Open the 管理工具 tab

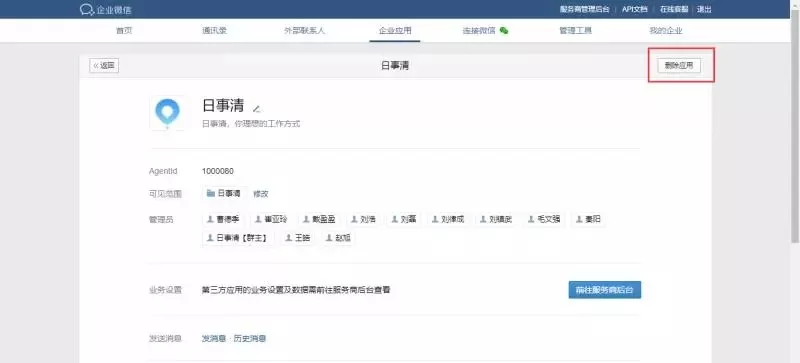click(576, 30)
